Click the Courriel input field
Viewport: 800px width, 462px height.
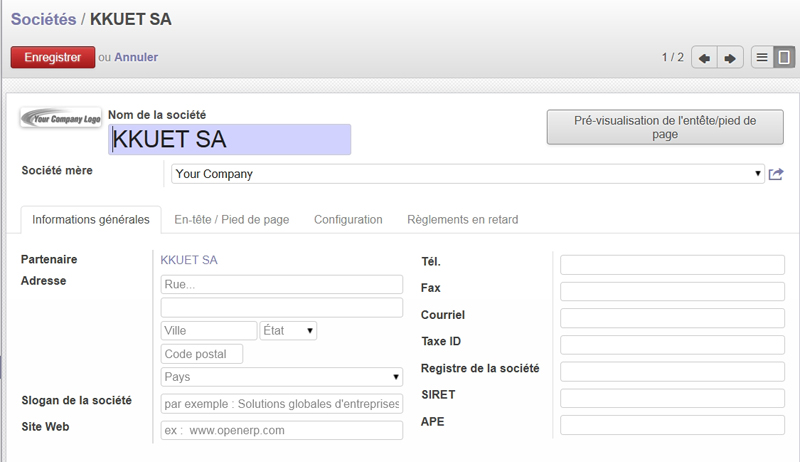(x=672, y=318)
